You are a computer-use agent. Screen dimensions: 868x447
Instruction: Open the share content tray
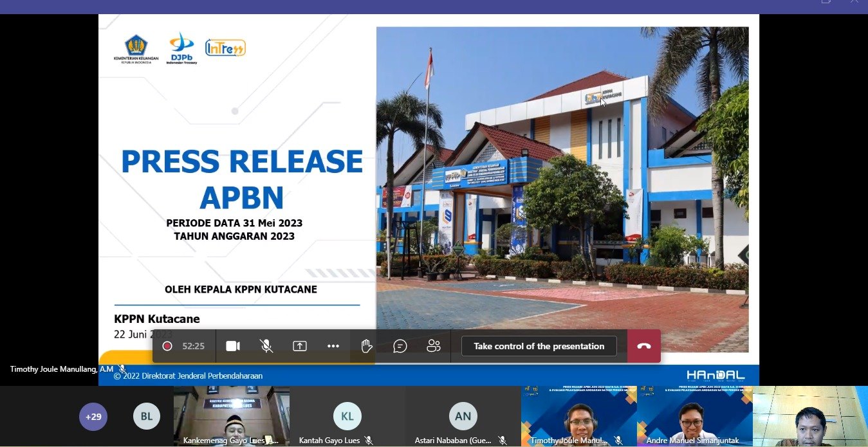[x=300, y=346]
